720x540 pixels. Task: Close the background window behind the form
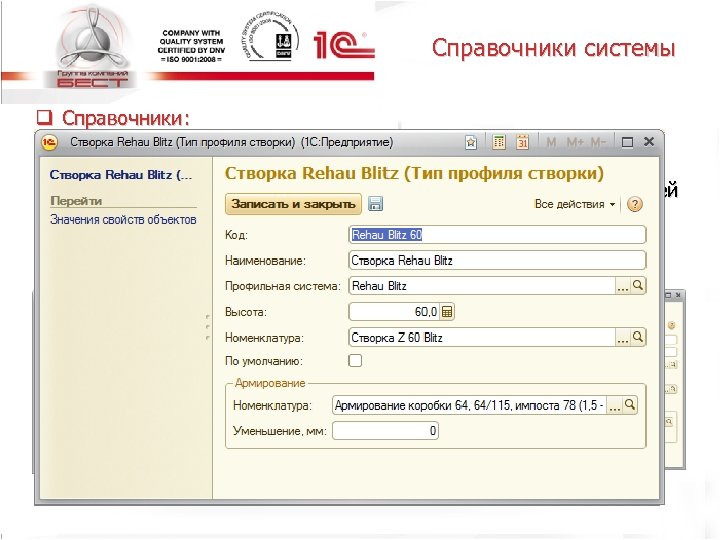(678, 295)
